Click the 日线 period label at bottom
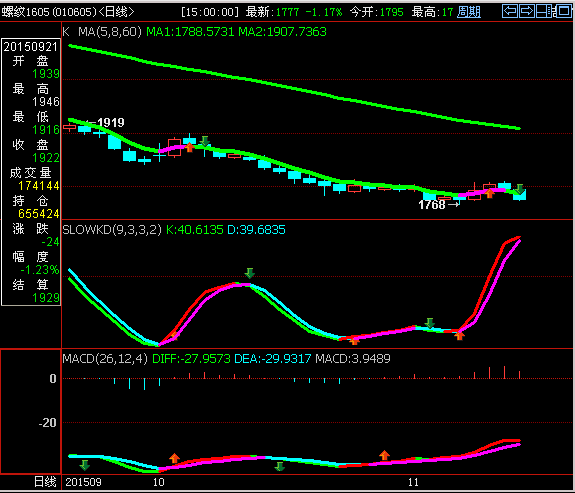The image size is (575, 493). point(45,482)
